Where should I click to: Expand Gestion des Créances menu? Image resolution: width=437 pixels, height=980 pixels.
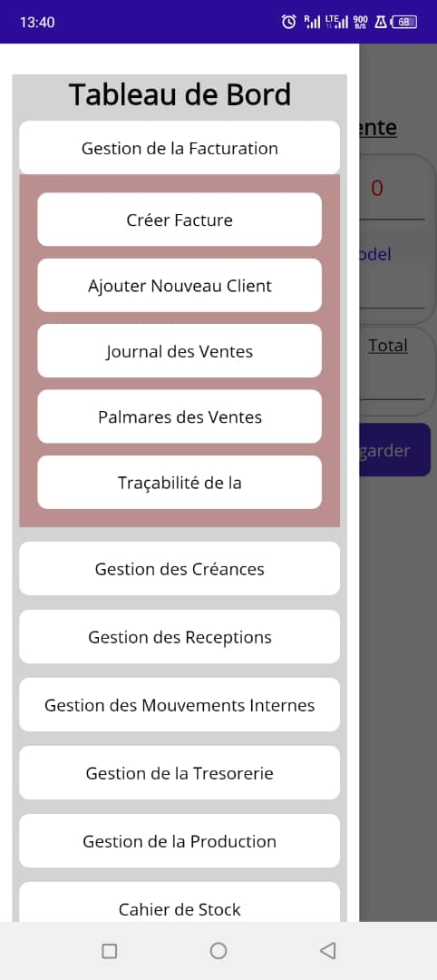click(180, 568)
